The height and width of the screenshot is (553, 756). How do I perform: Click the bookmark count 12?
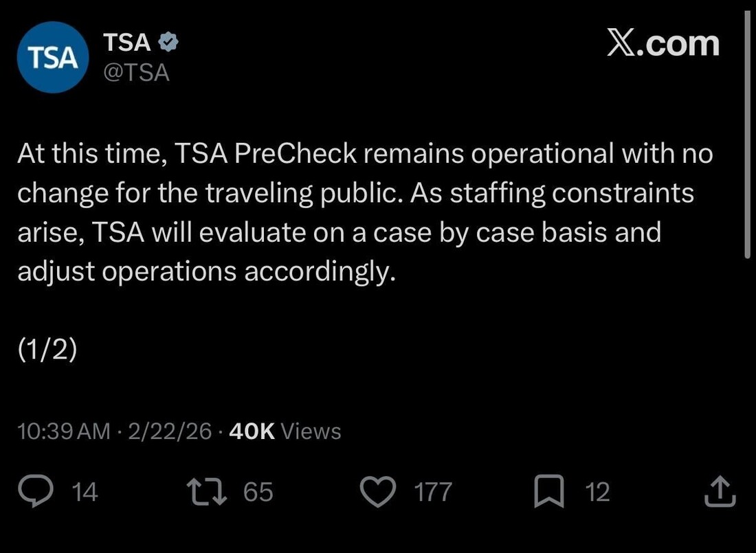pos(597,493)
